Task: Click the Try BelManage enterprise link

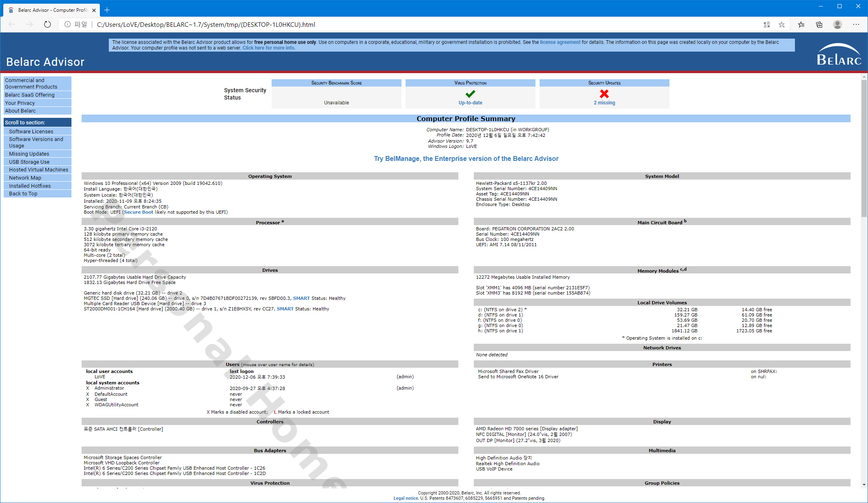Action: click(466, 158)
